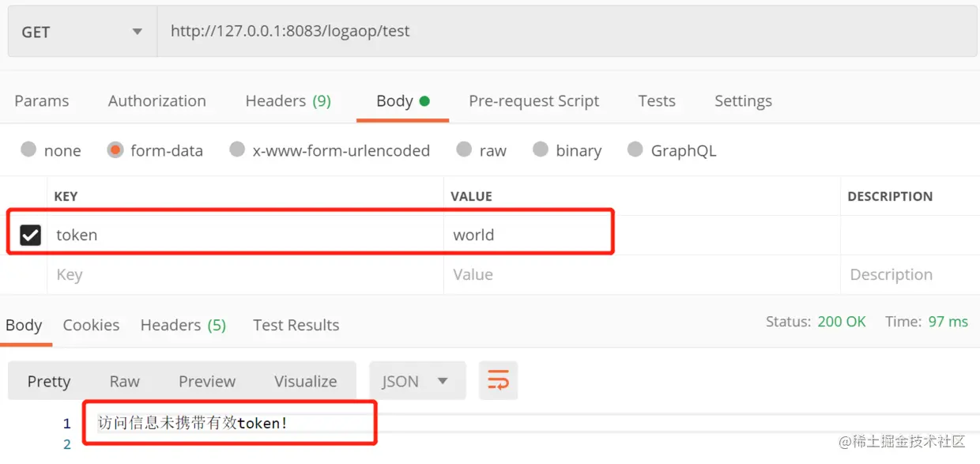Switch to the Tests tab

click(657, 101)
